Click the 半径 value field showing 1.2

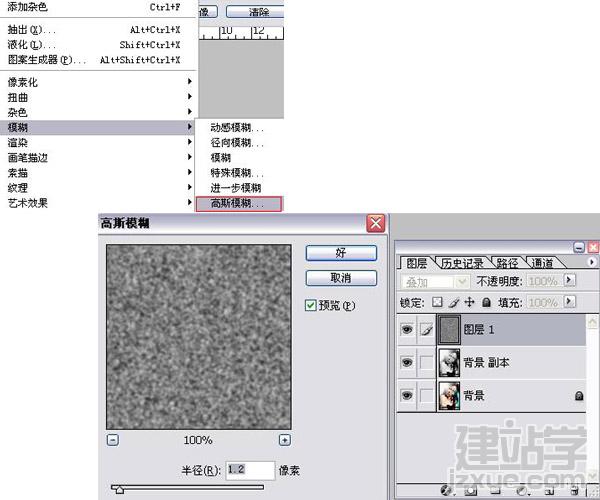[250, 470]
